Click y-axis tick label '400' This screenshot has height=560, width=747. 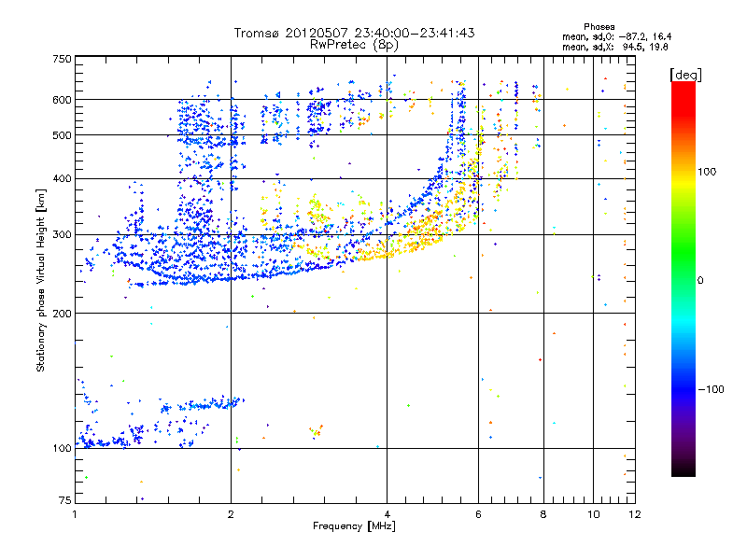(x=62, y=179)
